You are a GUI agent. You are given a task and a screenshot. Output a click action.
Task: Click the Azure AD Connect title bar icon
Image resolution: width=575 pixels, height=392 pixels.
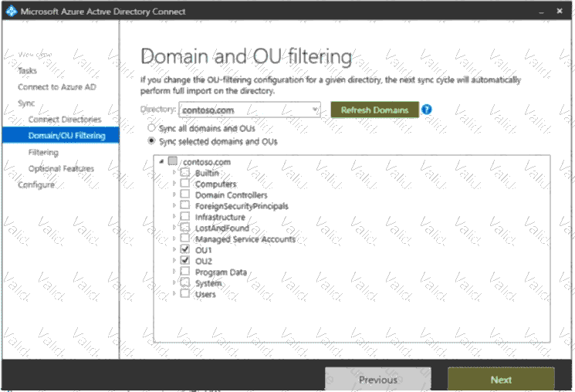[x=10, y=12]
